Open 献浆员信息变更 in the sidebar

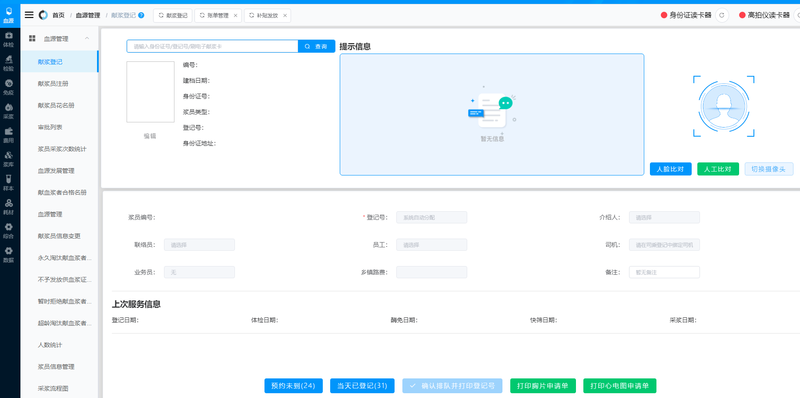(x=60, y=236)
